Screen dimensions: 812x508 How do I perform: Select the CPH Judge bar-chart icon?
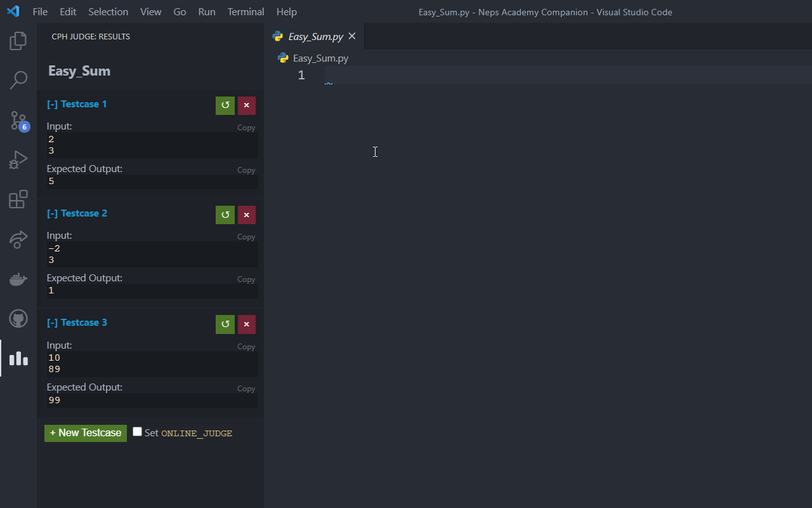pyautogui.click(x=18, y=358)
